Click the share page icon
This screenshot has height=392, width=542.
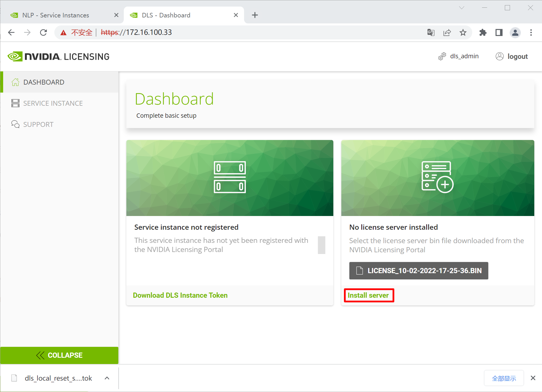tap(447, 33)
